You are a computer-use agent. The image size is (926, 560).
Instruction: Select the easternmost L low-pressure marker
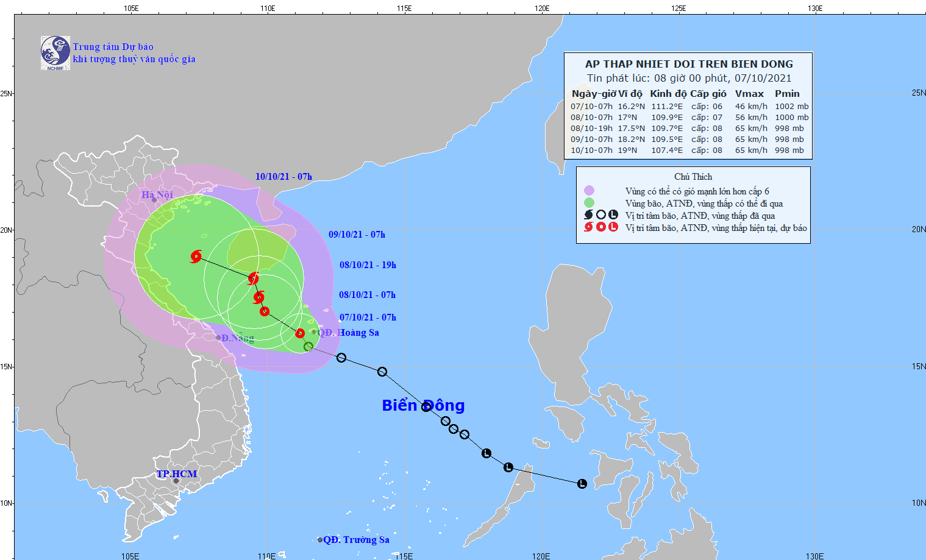click(582, 484)
